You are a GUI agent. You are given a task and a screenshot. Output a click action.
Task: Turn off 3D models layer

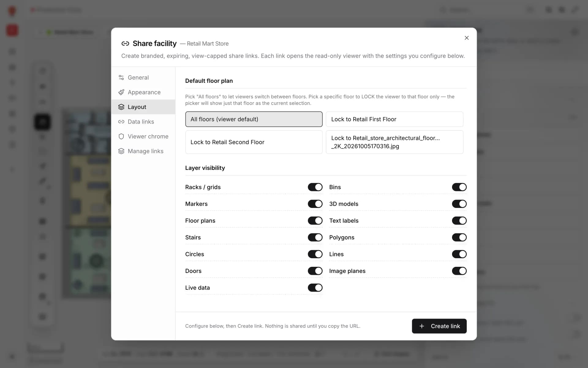pos(459,204)
